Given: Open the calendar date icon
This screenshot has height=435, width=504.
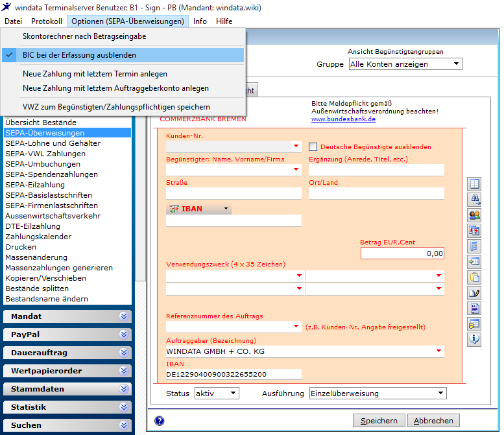Looking at the screenshot, I should click(x=474, y=231).
